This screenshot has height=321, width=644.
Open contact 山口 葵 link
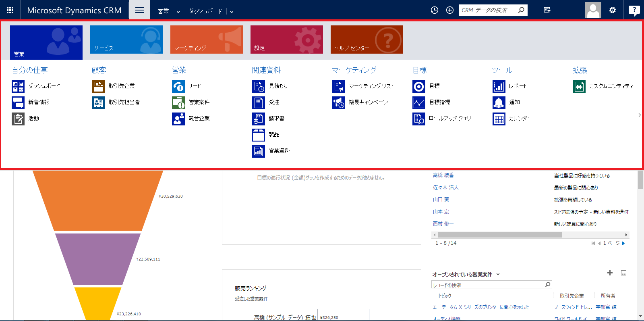441,200
